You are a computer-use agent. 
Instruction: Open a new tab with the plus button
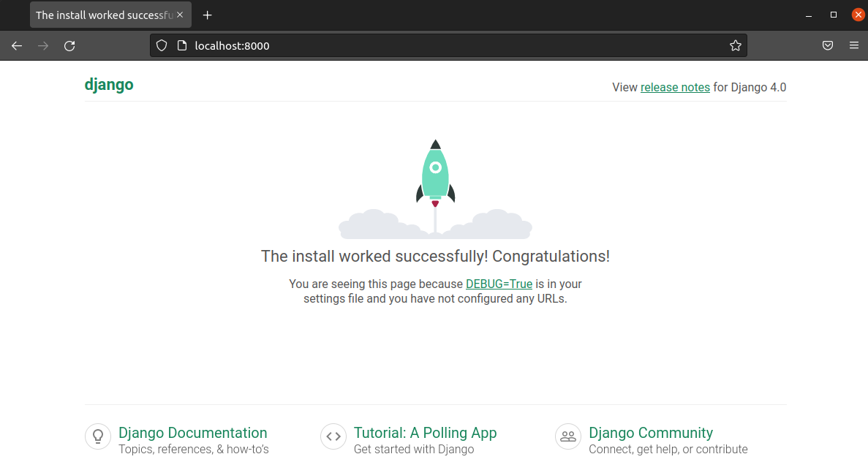[x=208, y=15]
